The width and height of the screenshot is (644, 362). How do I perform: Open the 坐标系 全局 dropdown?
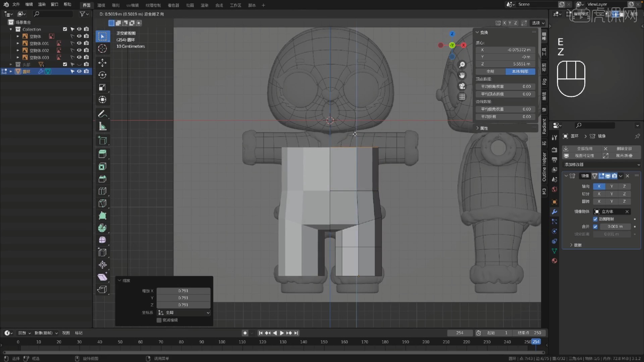tap(184, 313)
